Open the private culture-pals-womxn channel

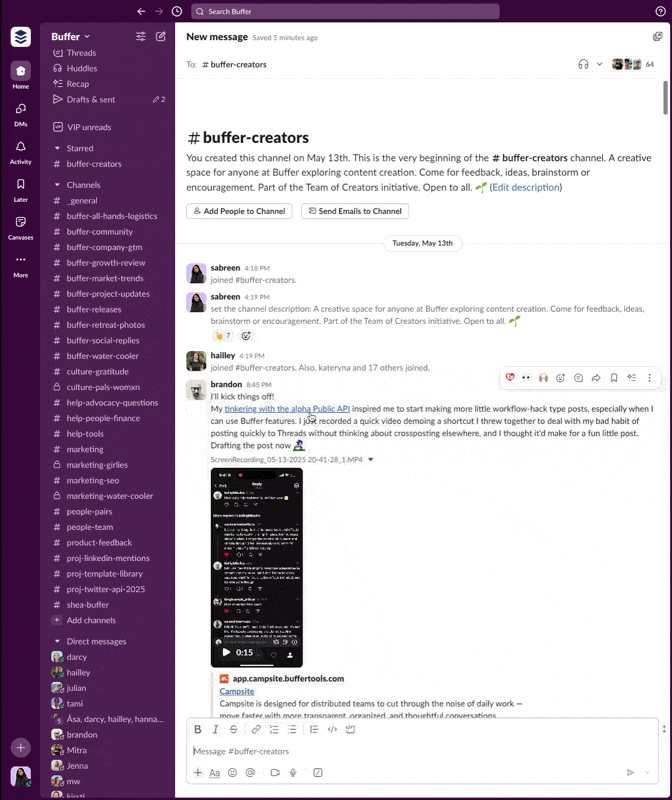(x=103, y=387)
